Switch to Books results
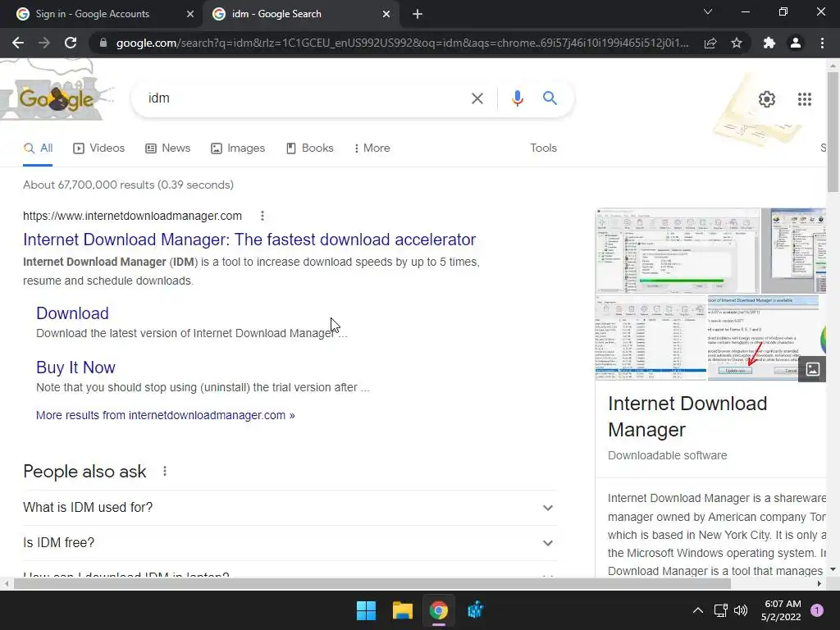840x630 pixels. [x=309, y=148]
